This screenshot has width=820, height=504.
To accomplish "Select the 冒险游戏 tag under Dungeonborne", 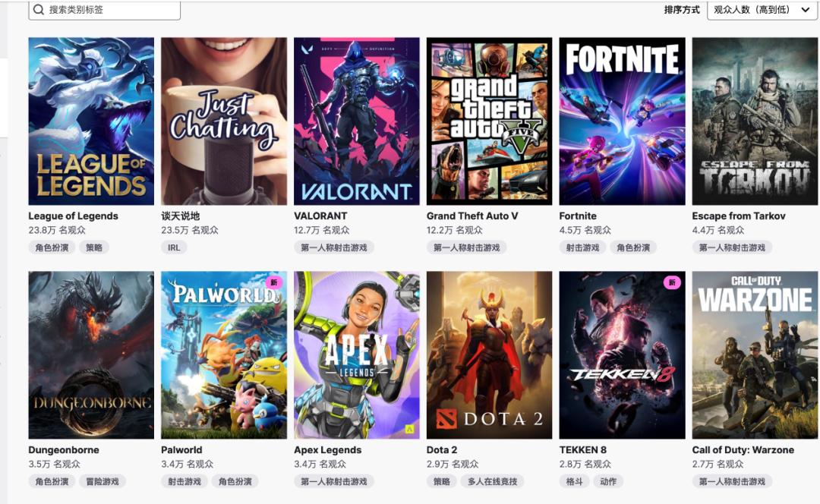I will pyautogui.click(x=102, y=481).
